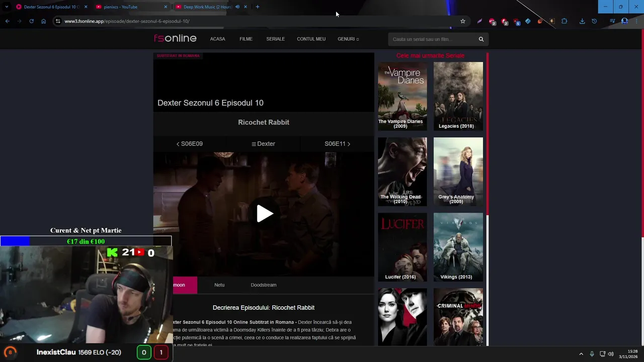Open the extensions puzzle icon
This screenshot has height=362, width=644.
point(564,21)
